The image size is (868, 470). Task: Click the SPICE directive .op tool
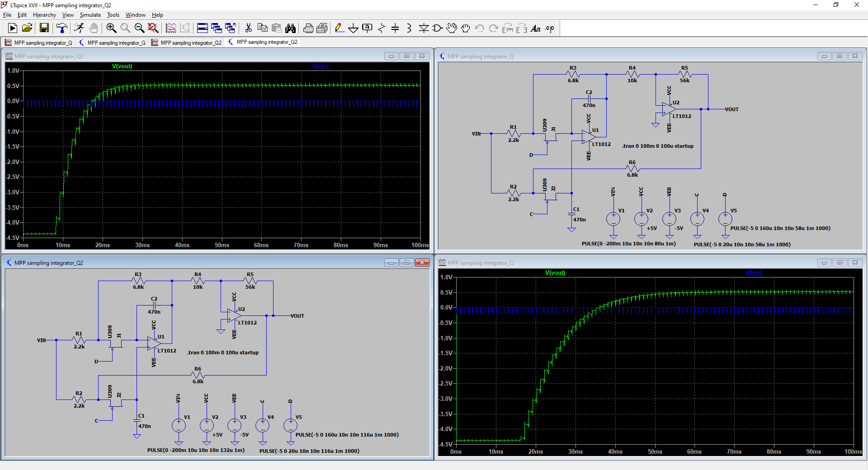pyautogui.click(x=549, y=28)
